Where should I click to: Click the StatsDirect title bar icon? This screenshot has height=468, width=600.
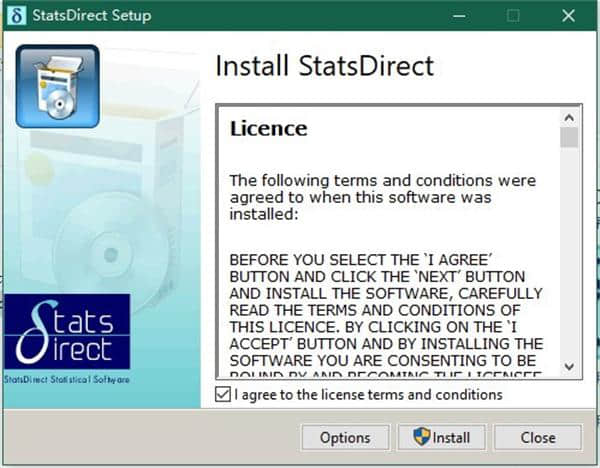pos(16,15)
